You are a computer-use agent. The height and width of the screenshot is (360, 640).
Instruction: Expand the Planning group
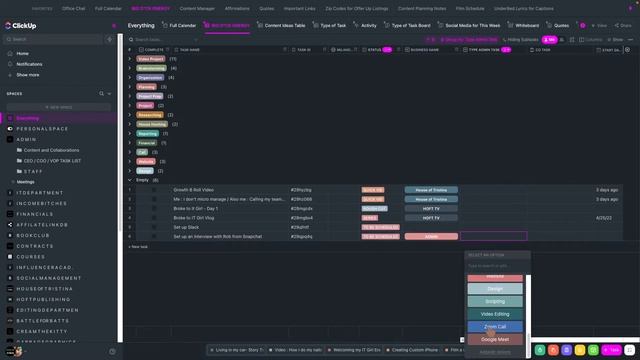coord(130,87)
